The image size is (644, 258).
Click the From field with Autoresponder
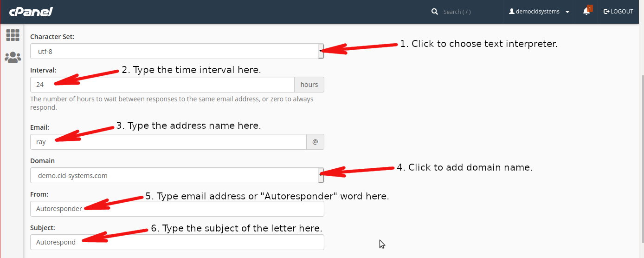click(x=177, y=209)
